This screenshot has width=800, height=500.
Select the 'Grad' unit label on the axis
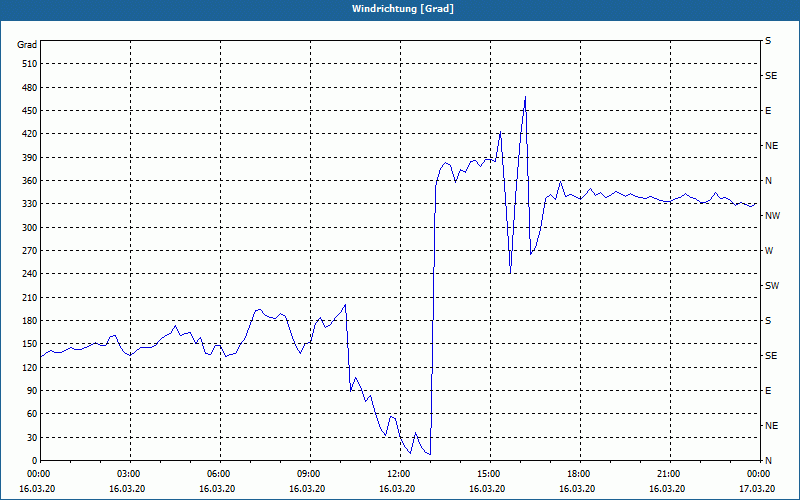coord(27,45)
